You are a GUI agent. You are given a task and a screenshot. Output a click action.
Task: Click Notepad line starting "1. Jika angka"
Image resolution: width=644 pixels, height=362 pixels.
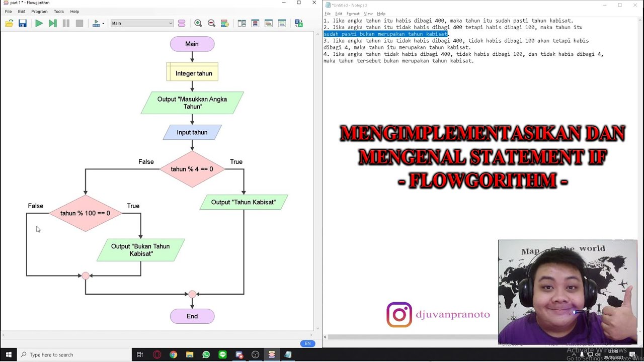448,21
